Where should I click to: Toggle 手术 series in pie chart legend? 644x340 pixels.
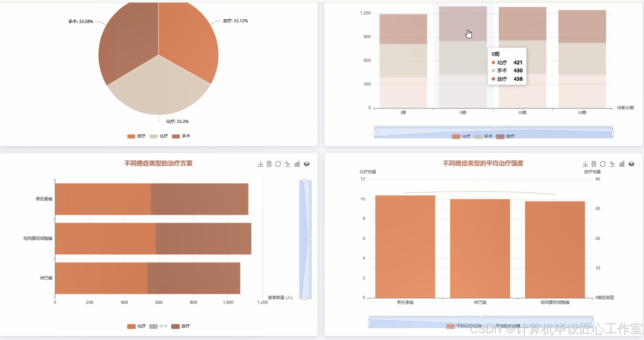[181, 136]
